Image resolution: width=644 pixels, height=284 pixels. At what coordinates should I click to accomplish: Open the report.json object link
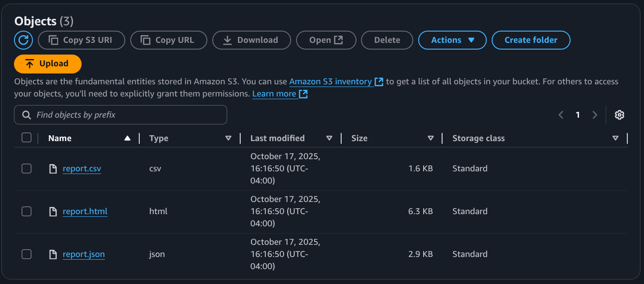click(x=83, y=254)
